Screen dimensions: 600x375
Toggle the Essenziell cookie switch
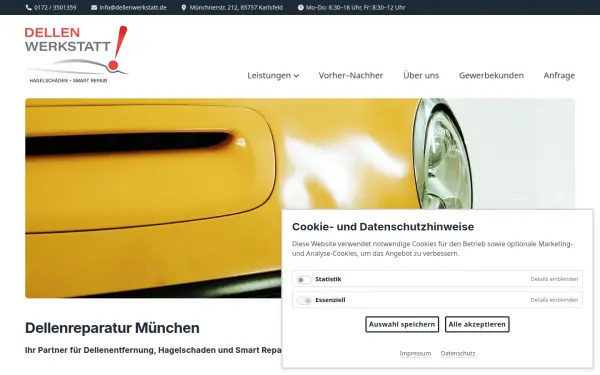[304, 300]
